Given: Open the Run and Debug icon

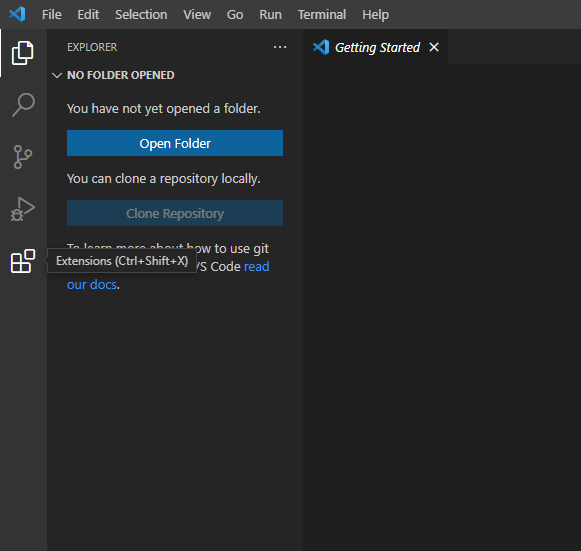Looking at the screenshot, I should [x=23, y=209].
